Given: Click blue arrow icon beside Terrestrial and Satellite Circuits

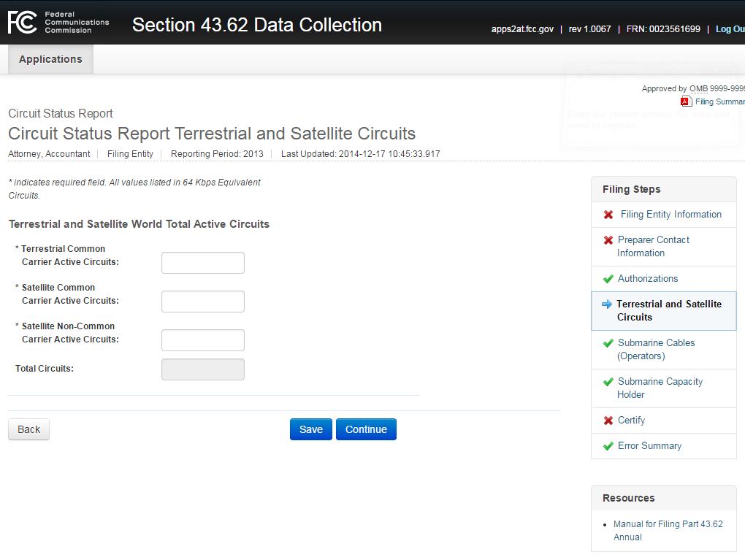Looking at the screenshot, I should pos(606,304).
